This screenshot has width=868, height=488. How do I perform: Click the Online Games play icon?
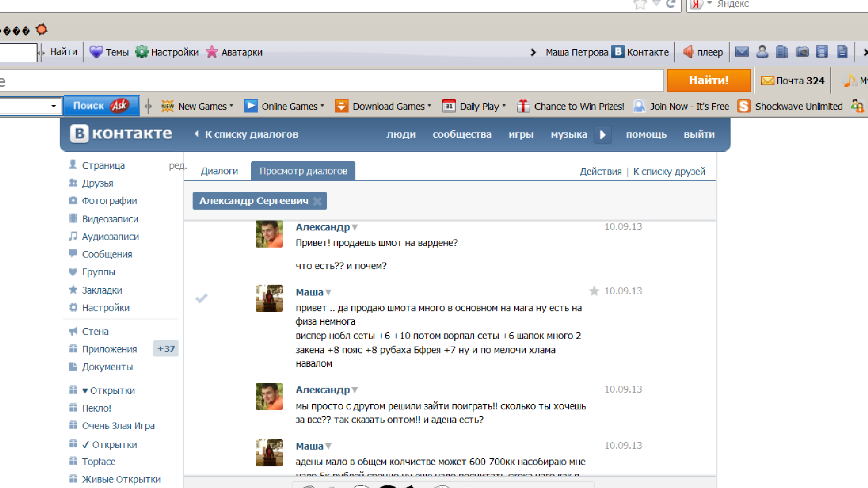click(250, 106)
